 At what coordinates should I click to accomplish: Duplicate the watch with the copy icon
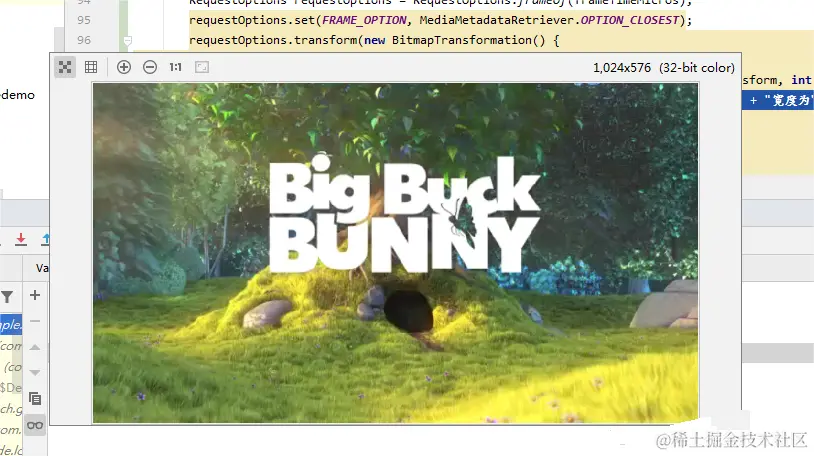pos(35,398)
